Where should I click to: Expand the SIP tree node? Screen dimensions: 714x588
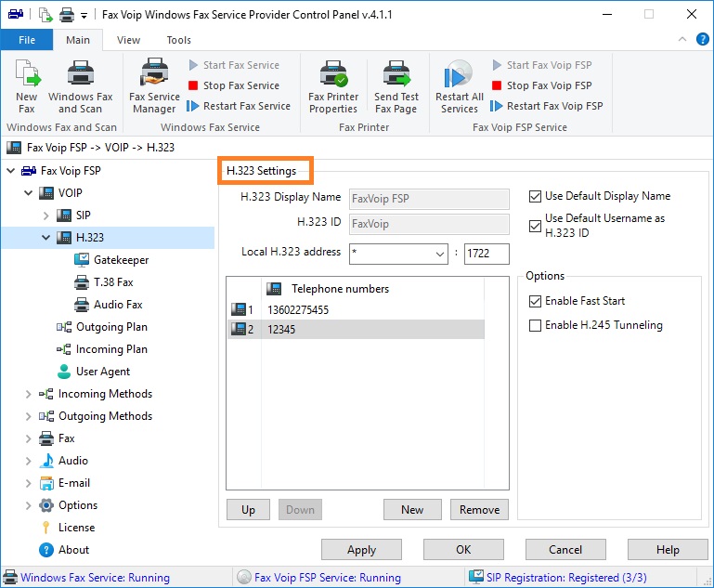click(46, 216)
